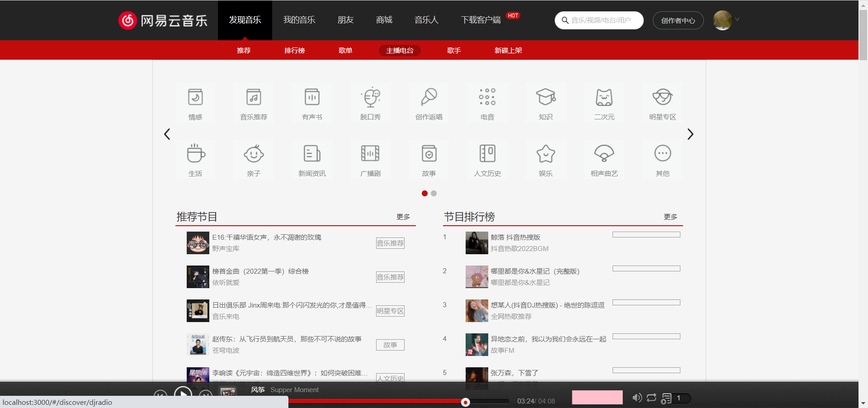Image resolution: width=868 pixels, height=408 pixels.
Task: Open the 电音 category
Action: pyautogui.click(x=487, y=103)
